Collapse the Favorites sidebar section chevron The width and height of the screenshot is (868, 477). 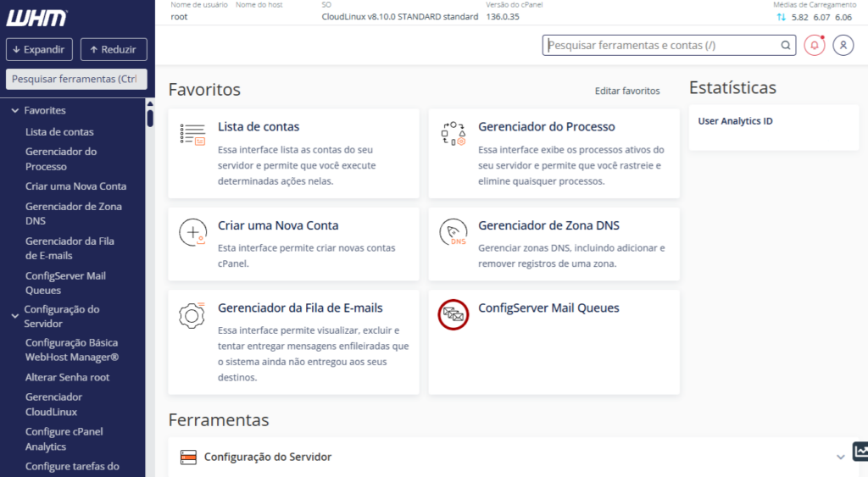point(15,111)
